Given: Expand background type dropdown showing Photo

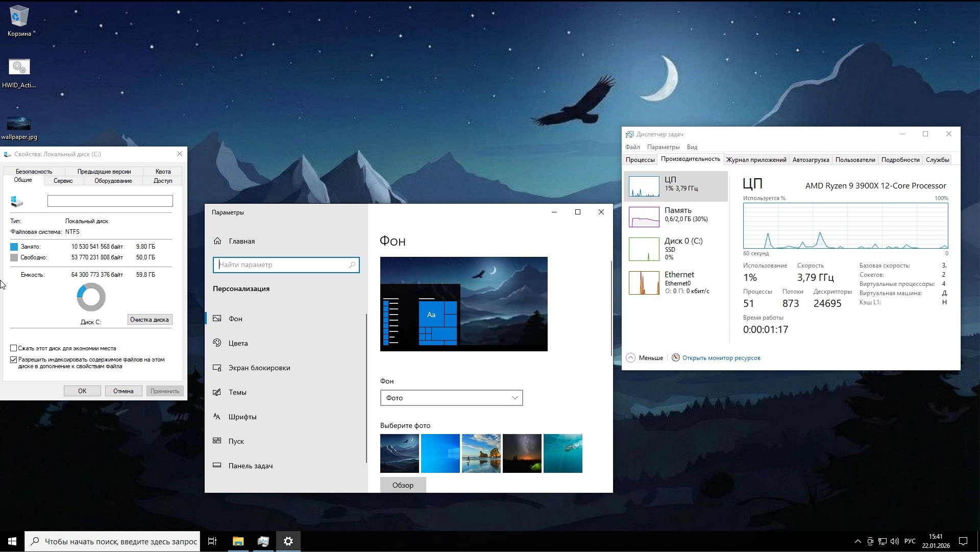Looking at the screenshot, I should coord(451,398).
